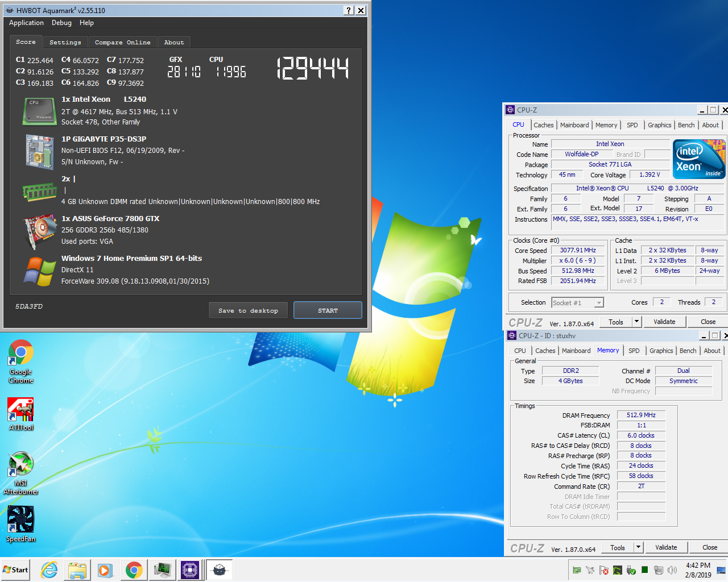This screenshot has width=728, height=582.
Task: Select the MSI Afterburner desktop shortcut
Action: pos(20,473)
